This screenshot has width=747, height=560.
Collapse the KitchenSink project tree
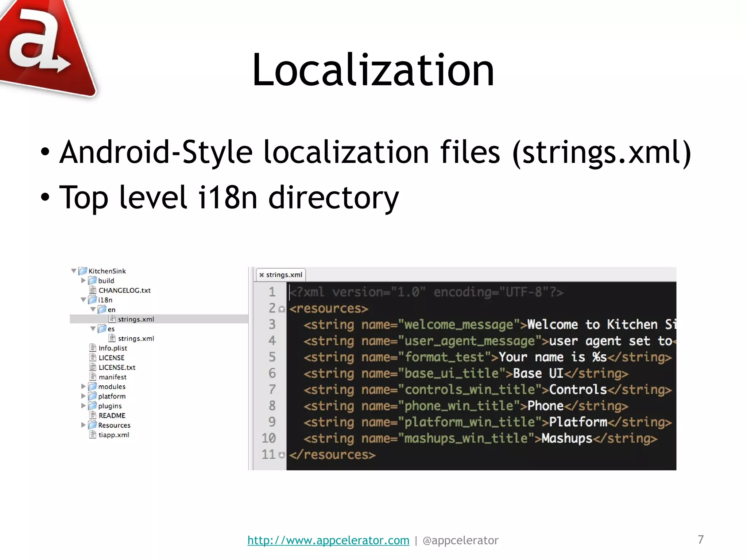coord(74,271)
